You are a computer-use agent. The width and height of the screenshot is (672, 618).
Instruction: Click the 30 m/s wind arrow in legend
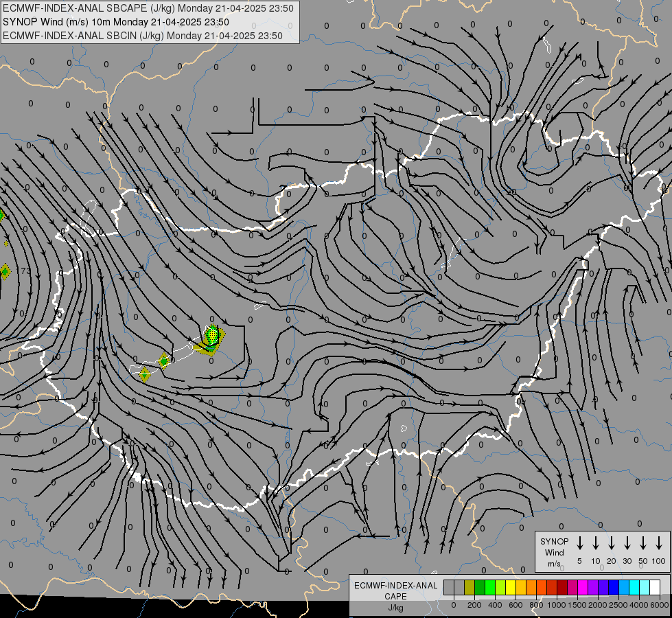[x=627, y=543]
